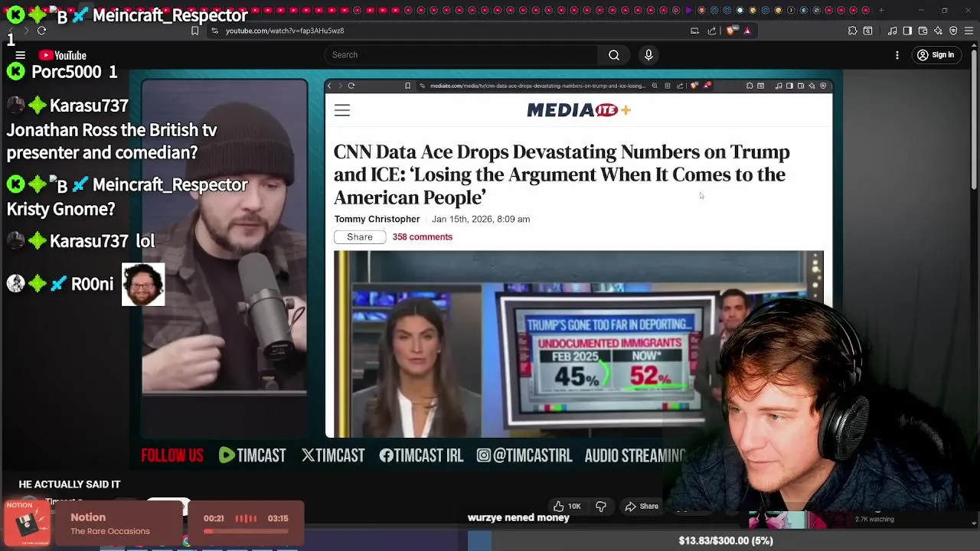Image resolution: width=980 pixels, height=551 pixels.
Task: Open the browser main hamburger menu
Action: [x=969, y=31]
